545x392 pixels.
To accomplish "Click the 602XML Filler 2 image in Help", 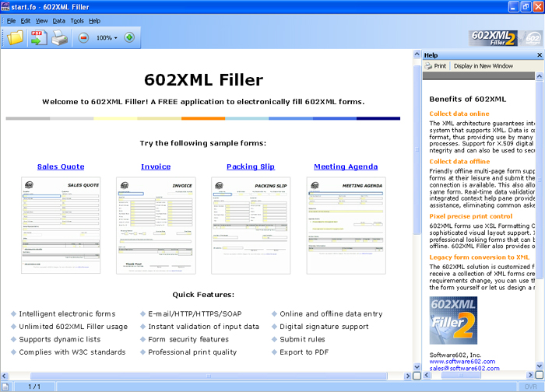I will point(453,320).
